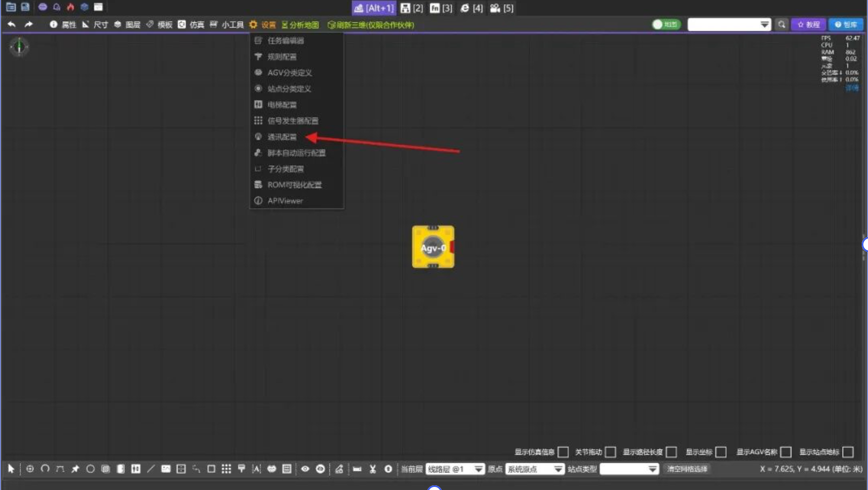
Task: Select the arrow pointer tool in bottom toolbar
Action: pyautogui.click(x=11, y=469)
